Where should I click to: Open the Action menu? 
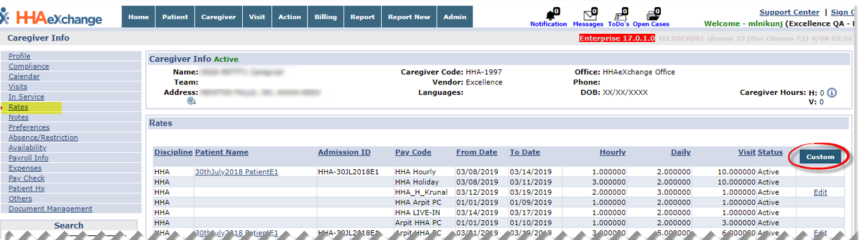pyautogui.click(x=290, y=17)
